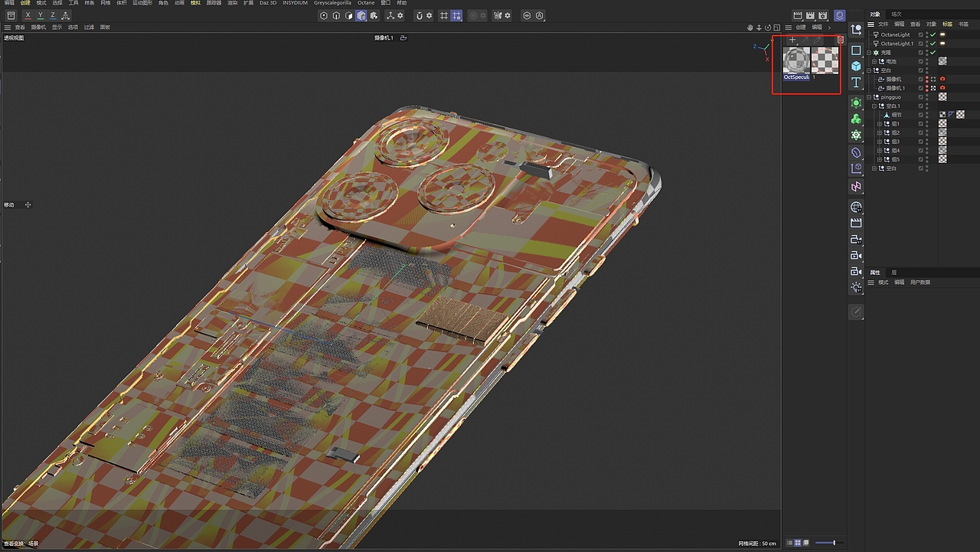Select the OctaneLight object row
The width and height of the screenshot is (980, 552).
895,34
